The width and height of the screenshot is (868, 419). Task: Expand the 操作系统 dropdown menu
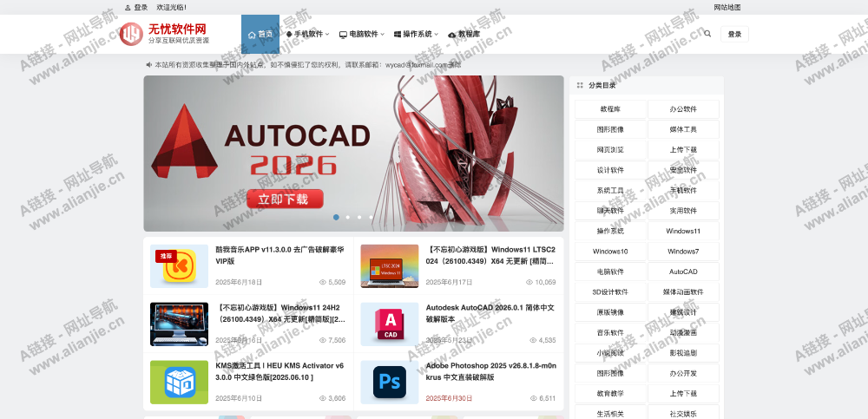(x=417, y=34)
